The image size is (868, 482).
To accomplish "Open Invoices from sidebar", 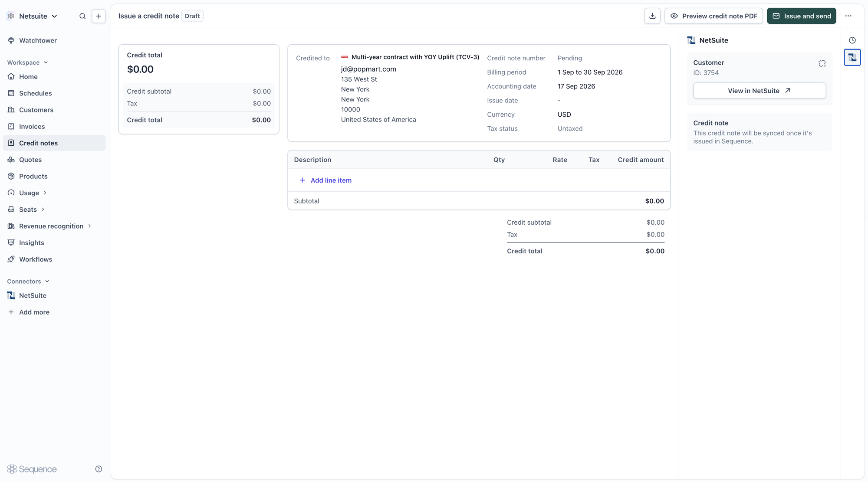I will click(32, 127).
